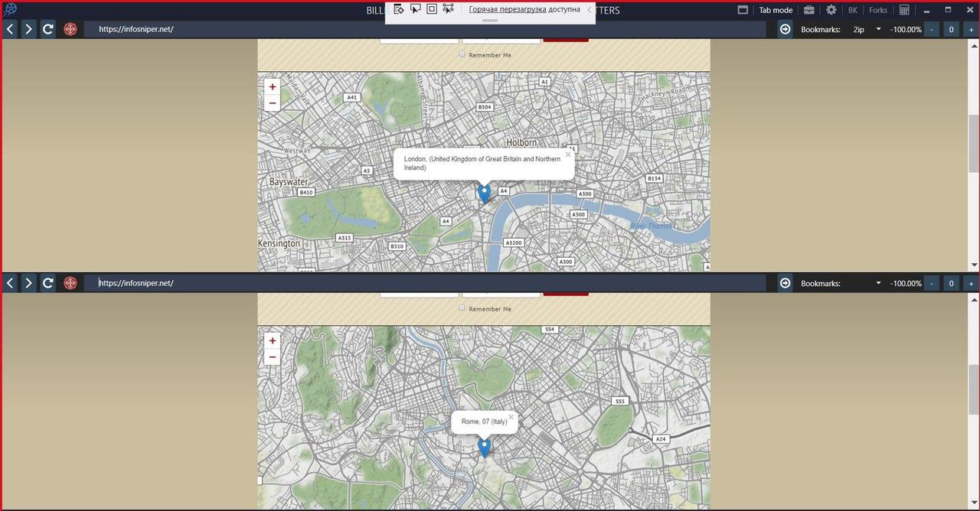Close the Rome popup bubble
The image size is (980, 511).
pos(511,418)
